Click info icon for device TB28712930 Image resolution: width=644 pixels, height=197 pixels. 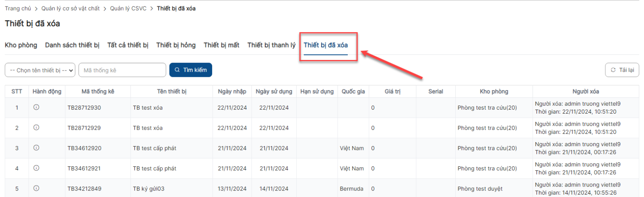coord(36,108)
